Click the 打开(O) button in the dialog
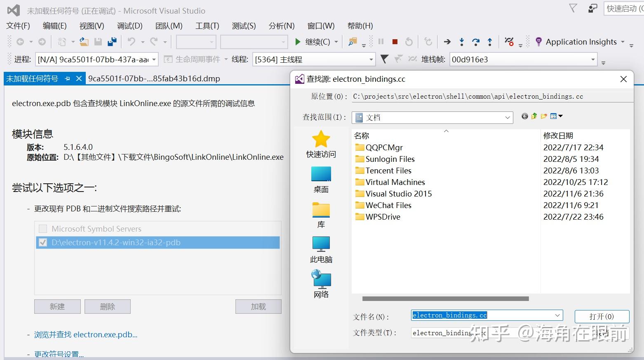Viewport: 644px width, 360px height. 601,316
